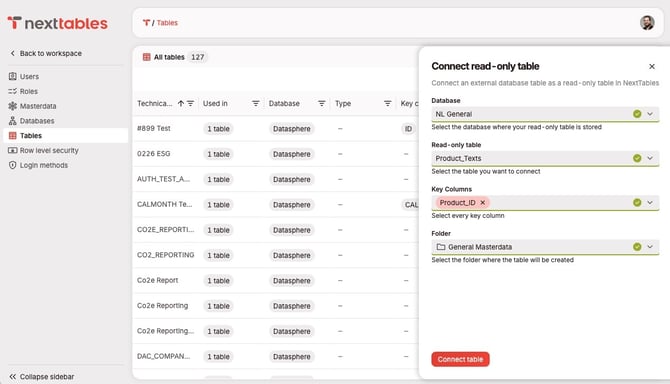Open the Folder dropdown General Masterdata
This screenshot has width=670, height=384.
point(545,247)
